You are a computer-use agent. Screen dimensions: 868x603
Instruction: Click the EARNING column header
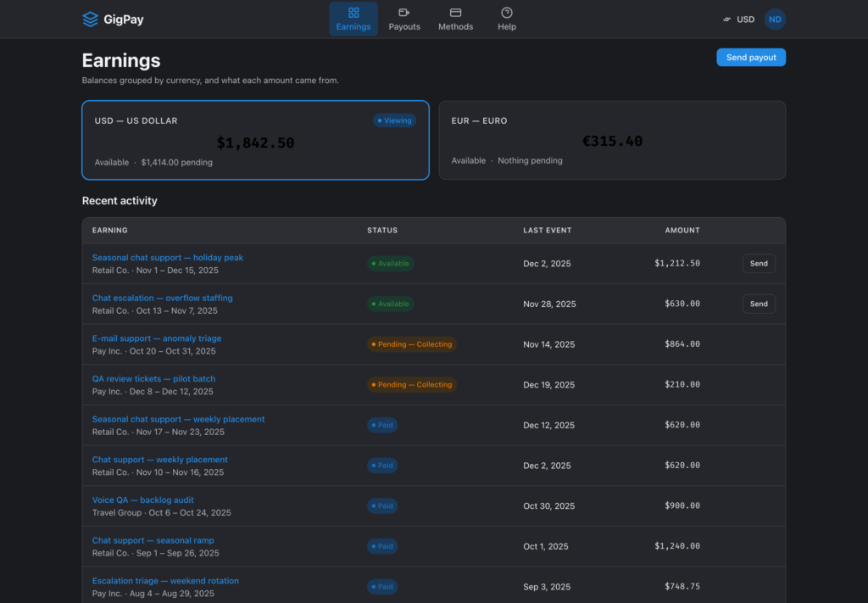point(109,231)
